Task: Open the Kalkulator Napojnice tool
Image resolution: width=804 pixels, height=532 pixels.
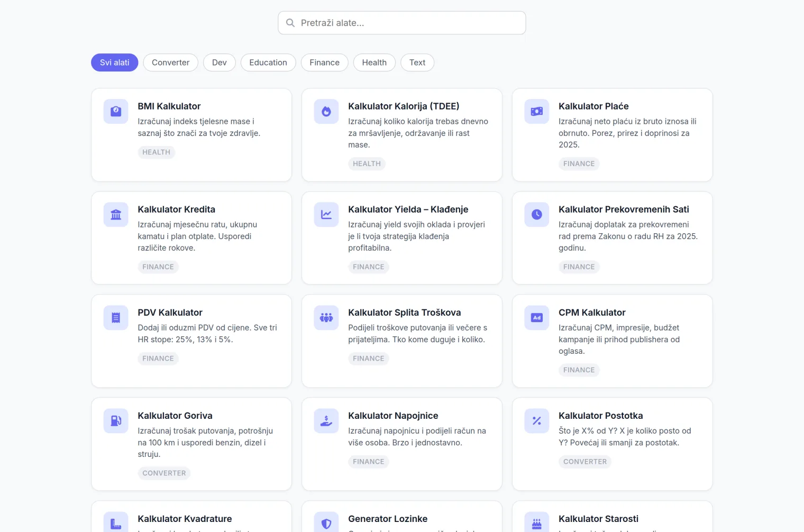Action: [x=402, y=444]
